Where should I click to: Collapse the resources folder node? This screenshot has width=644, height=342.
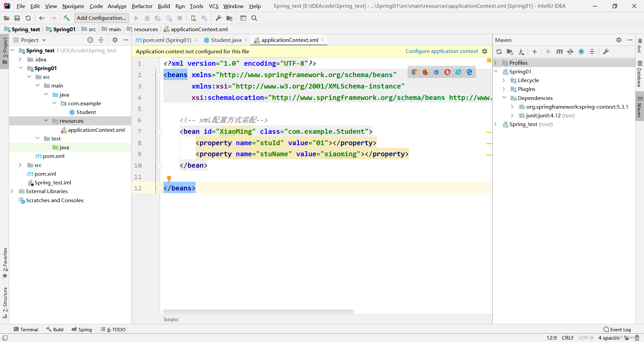point(46,121)
